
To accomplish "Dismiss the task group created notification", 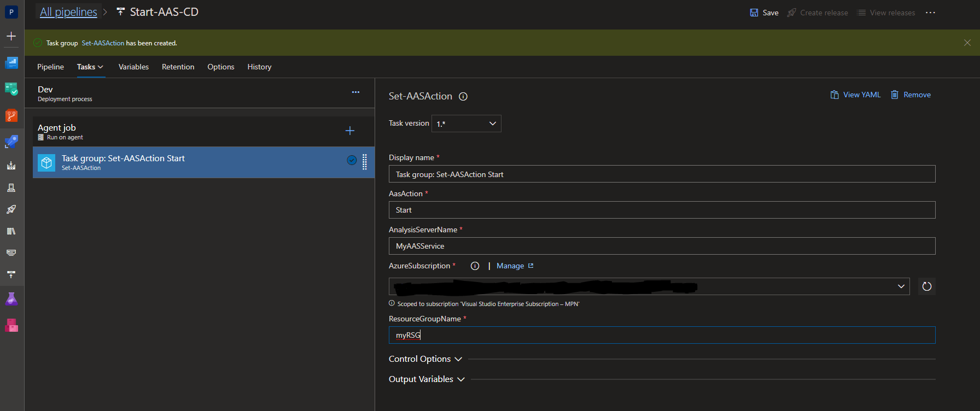I will coord(967,43).
